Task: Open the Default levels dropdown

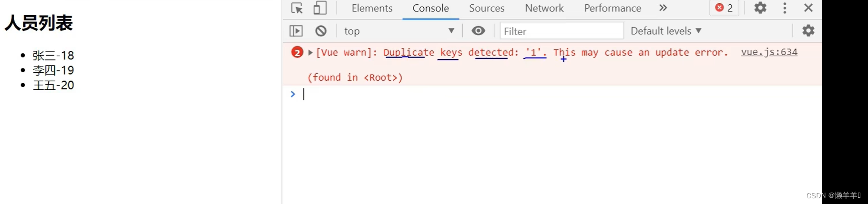Action: (x=665, y=31)
